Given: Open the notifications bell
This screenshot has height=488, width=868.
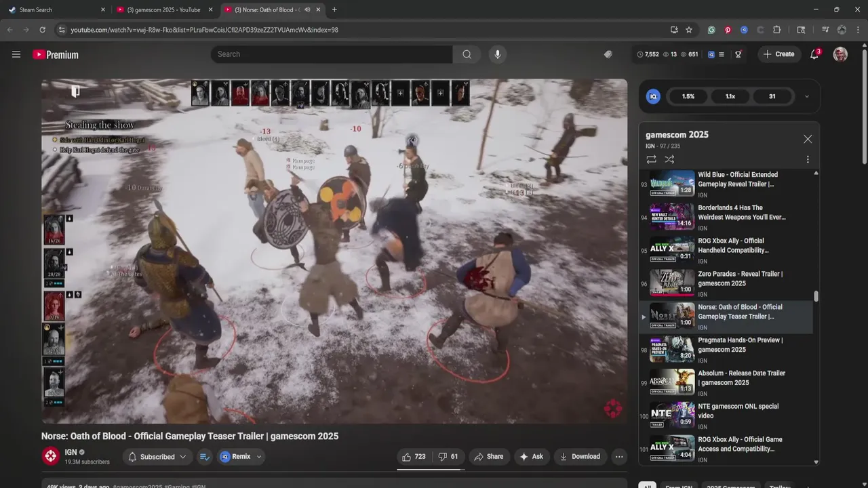Looking at the screenshot, I should click(814, 54).
